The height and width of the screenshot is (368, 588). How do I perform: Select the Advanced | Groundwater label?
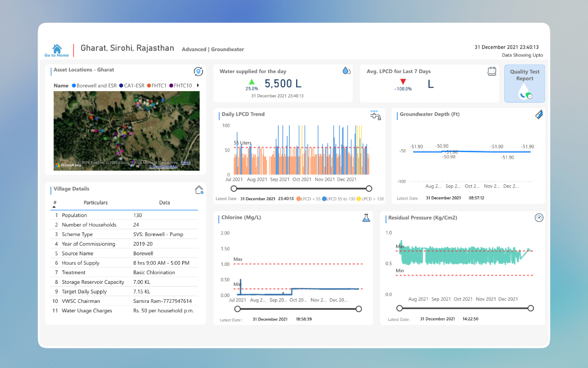click(212, 49)
